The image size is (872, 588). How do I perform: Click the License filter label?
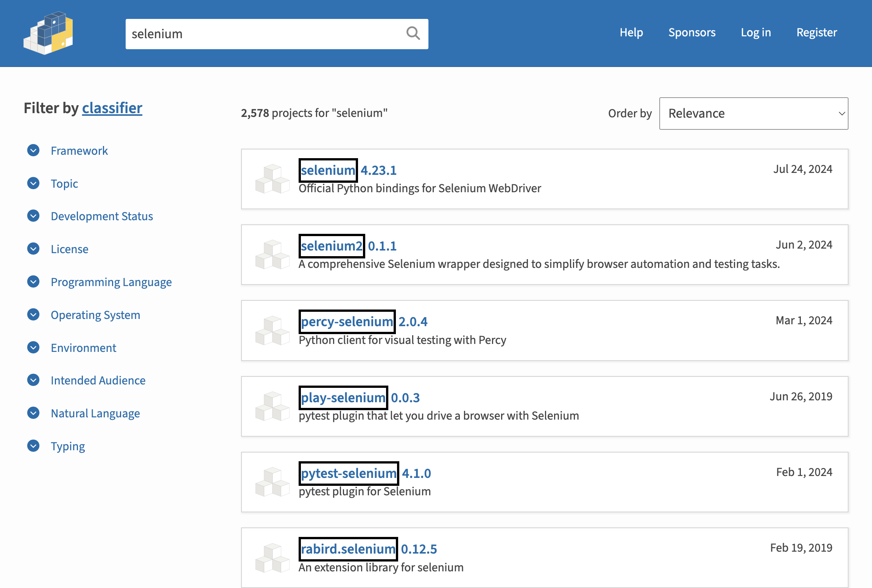point(70,249)
